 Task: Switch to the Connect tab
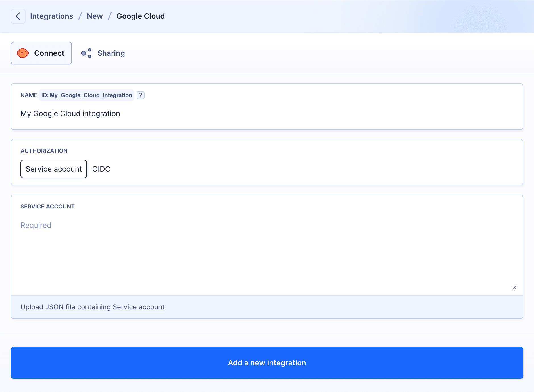(41, 53)
